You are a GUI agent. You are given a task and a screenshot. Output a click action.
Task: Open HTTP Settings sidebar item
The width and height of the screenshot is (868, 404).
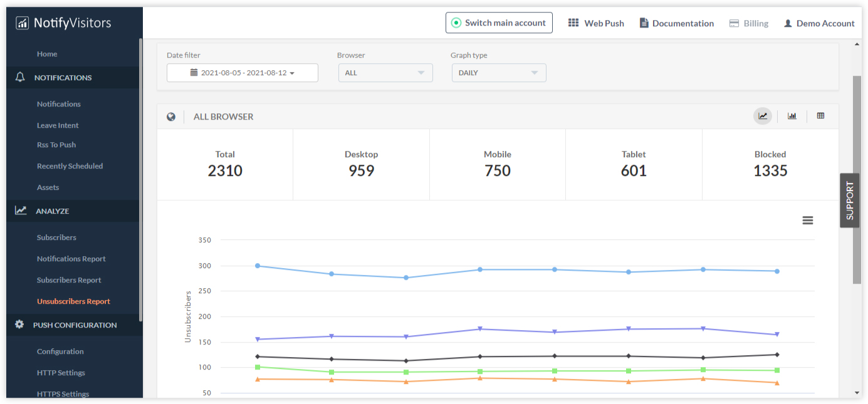coord(61,373)
